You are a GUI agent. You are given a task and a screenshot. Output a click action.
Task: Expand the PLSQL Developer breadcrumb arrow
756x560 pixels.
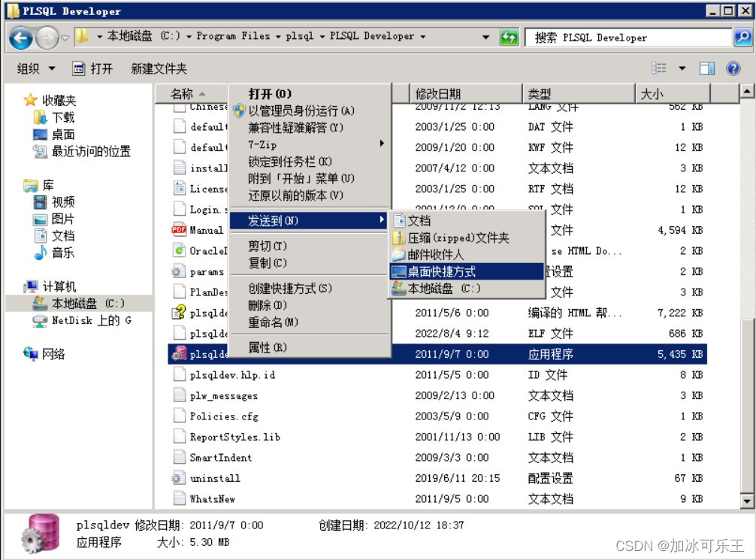coord(423,37)
